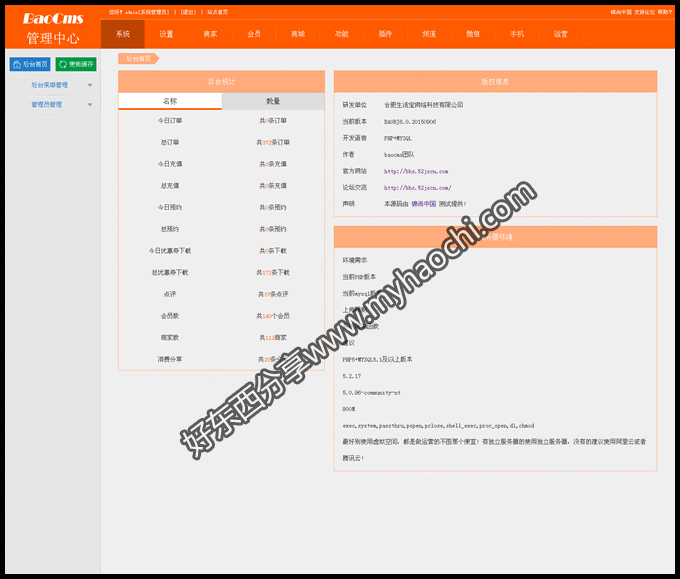Open the 支持论坛 link at top right

point(644,12)
